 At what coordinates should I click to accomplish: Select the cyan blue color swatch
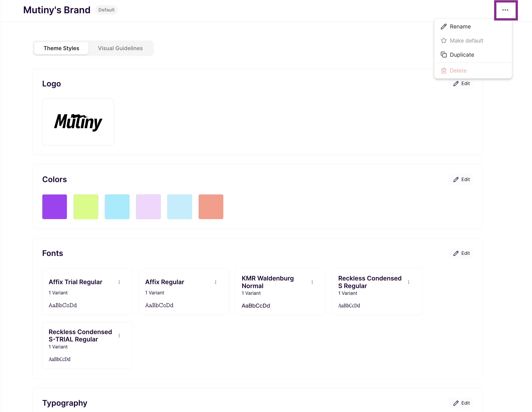(117, 207)
